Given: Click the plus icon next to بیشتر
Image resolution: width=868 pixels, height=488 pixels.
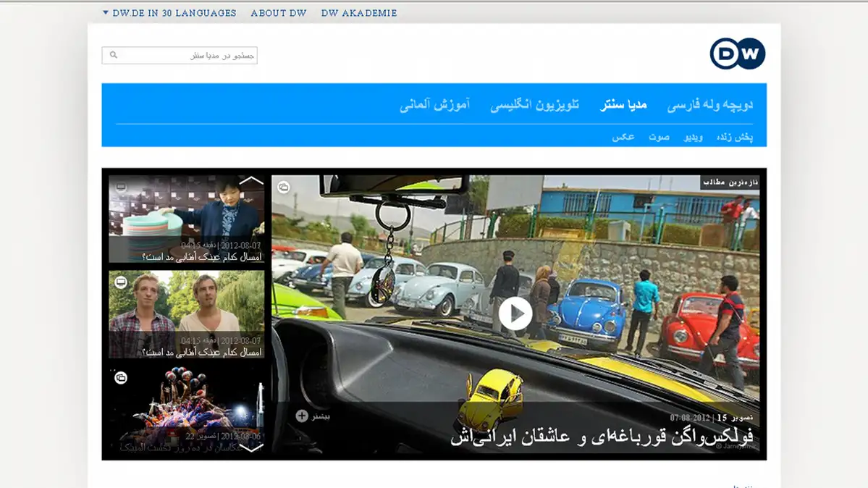Looking at the screenshot, I should 302,416.
